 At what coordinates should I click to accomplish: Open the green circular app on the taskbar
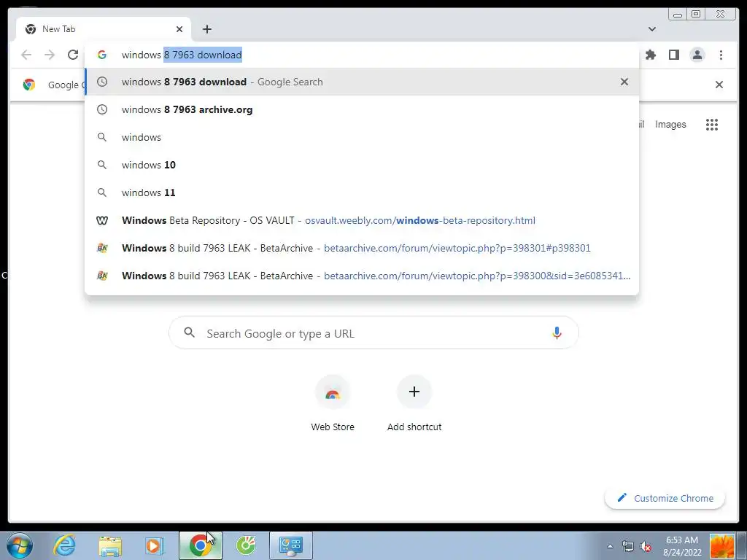click(246, 545)
